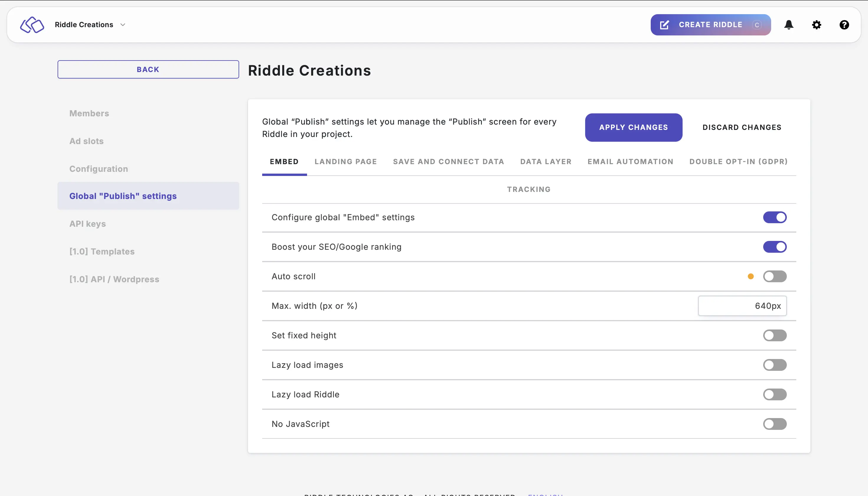
Task: Click the "Lazy load Riddle" label
Action: point(306,394)
